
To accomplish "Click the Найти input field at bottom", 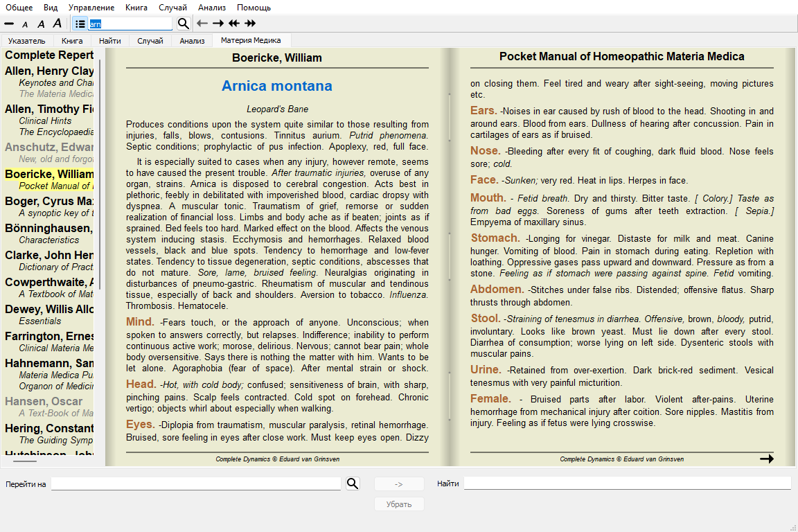I will (627, 484).
